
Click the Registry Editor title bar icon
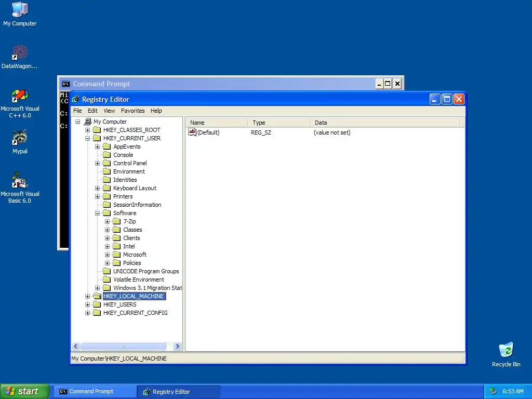pos(76,99)
